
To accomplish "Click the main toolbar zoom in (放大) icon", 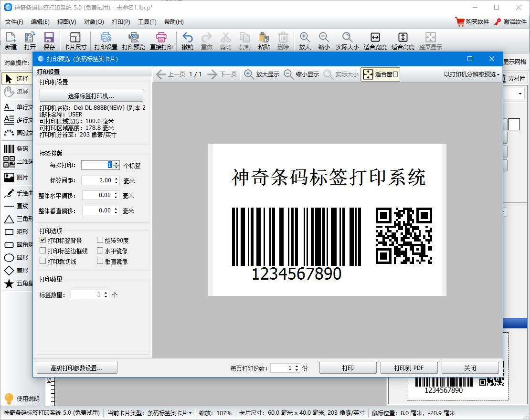I will 305,41.
